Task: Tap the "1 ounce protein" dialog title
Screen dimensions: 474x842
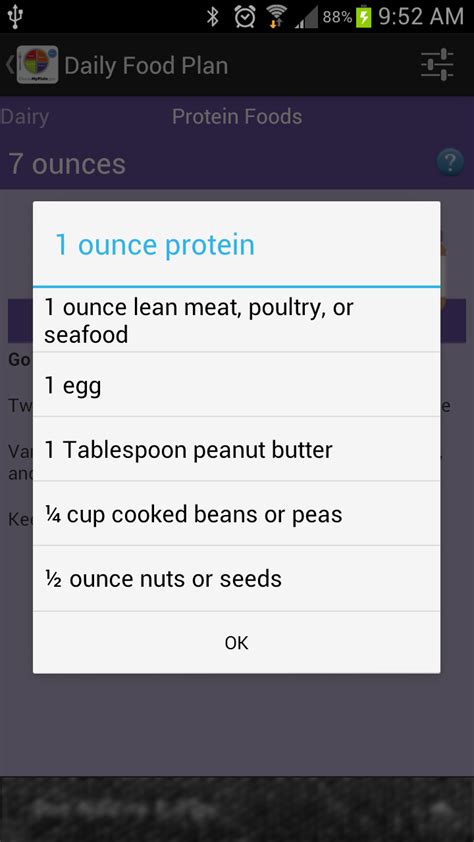Action: pyautogui.click(x=155, y=244)
